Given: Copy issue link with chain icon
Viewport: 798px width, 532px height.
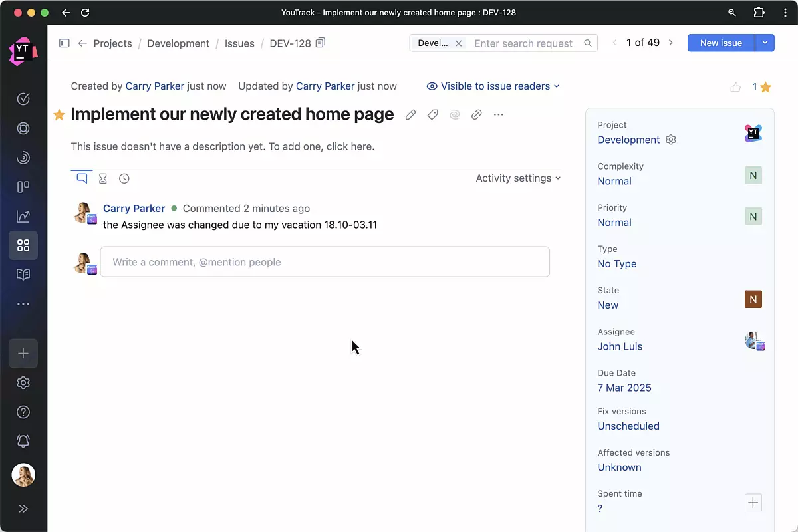Looking at the screenshot, I should 476,115.
